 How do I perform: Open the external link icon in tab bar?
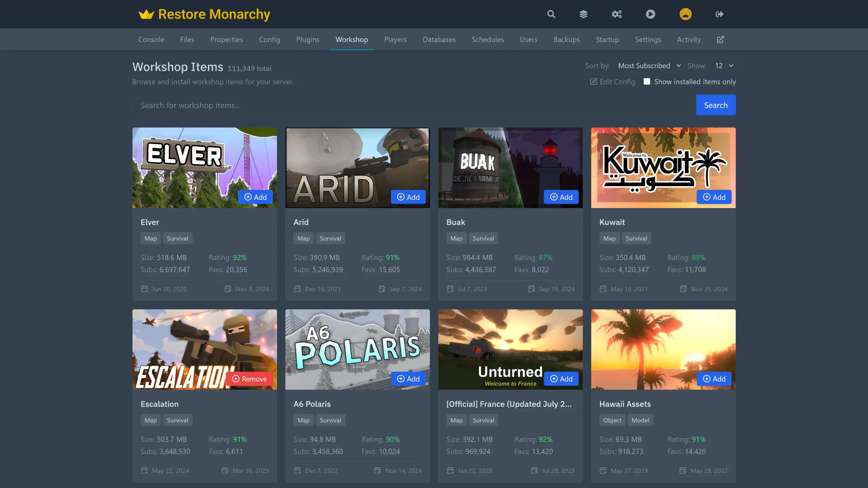[721, 40]
